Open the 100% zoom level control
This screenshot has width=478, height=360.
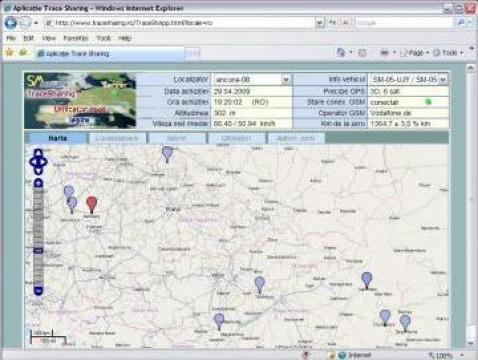point(446,355)
